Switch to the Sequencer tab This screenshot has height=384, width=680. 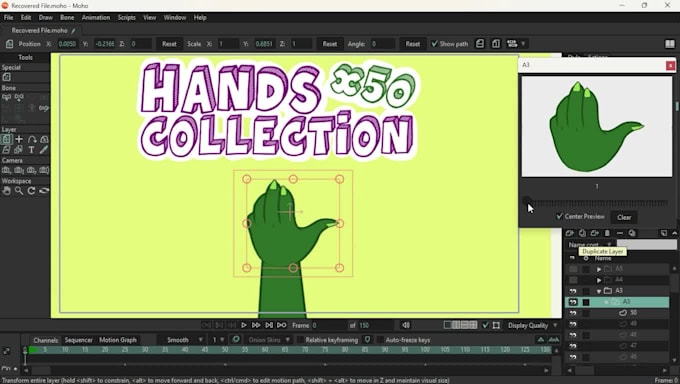coord(78,340)
